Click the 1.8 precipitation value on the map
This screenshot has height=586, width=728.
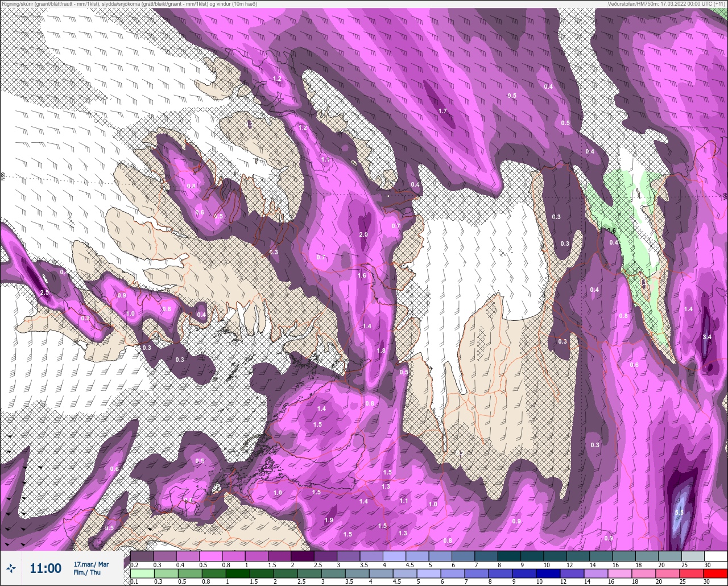(381, 350)
